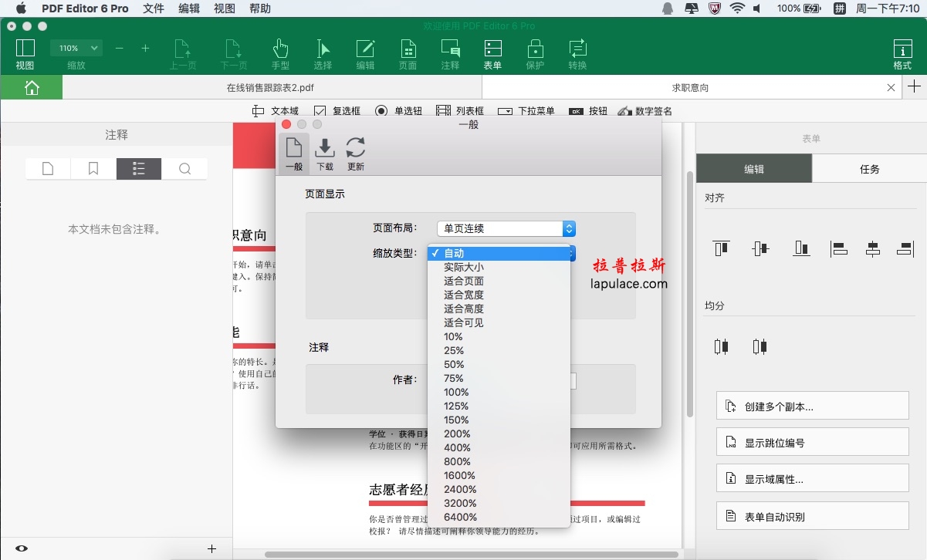
Task: Click the 表单自动识别 button
Action: (812, 517)
